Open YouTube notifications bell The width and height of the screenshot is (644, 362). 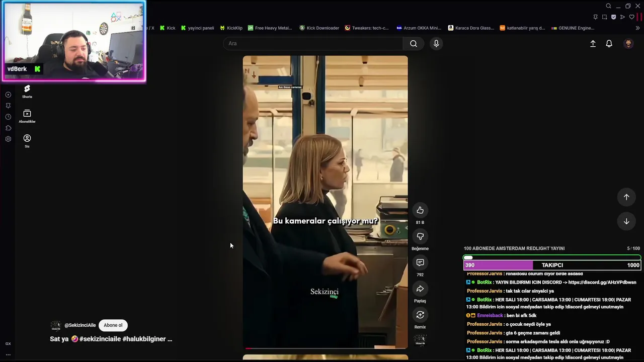609,44
